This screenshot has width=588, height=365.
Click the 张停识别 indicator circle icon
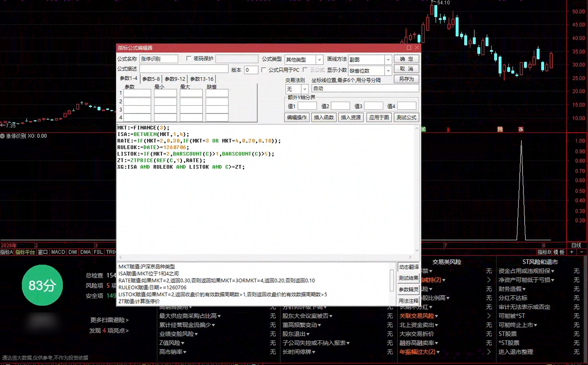pyautogui.click(x=3, y=136)
